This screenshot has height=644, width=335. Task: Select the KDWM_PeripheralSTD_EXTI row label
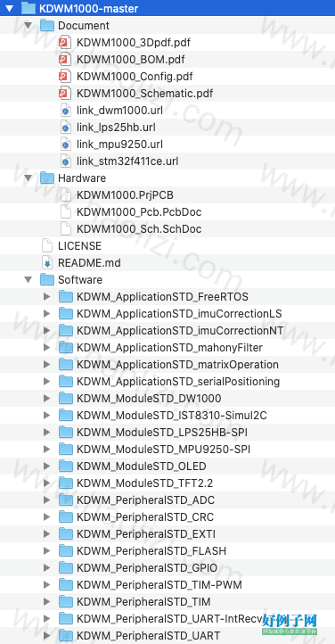coord(146,534)
